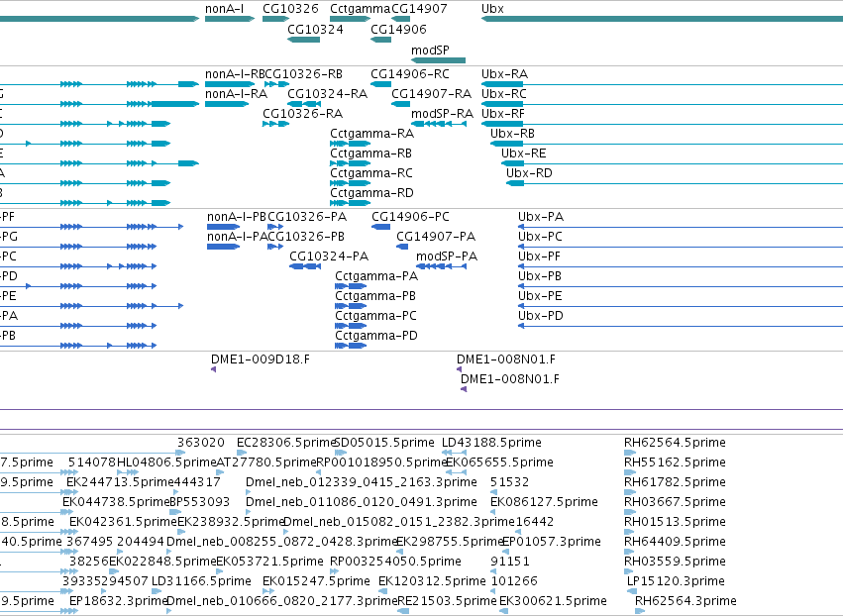Click protein Cctgamma-PB
843x616 pixels.
375,297
